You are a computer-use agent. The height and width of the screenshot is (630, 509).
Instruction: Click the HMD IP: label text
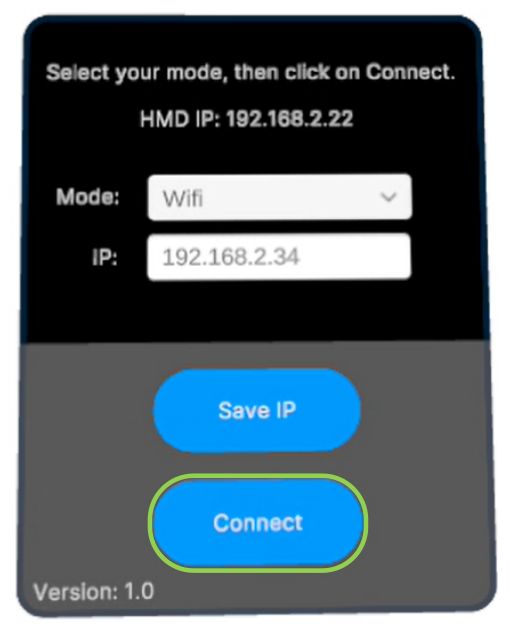[180, 119]
